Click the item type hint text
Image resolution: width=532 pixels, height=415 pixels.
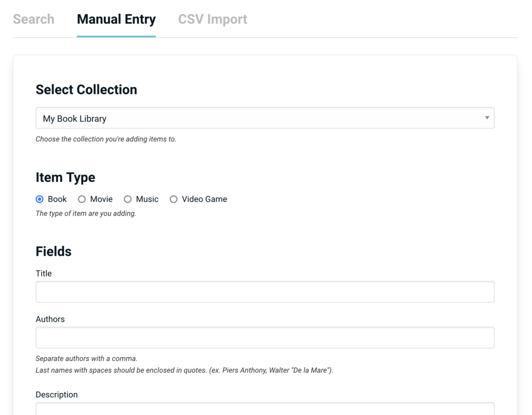click(x=85, y=213)
